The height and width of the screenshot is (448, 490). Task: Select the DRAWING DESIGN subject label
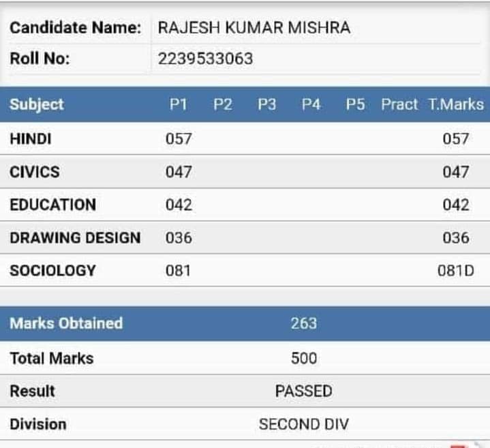point(75,238)
